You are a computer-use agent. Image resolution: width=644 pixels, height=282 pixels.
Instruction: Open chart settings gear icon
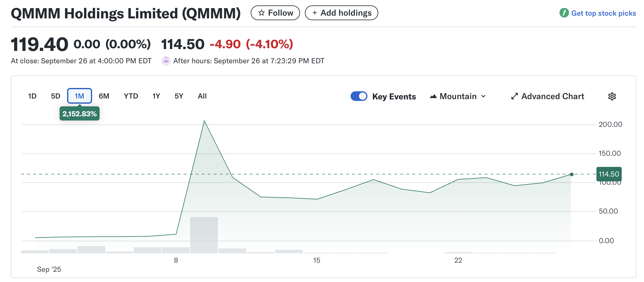612,96
